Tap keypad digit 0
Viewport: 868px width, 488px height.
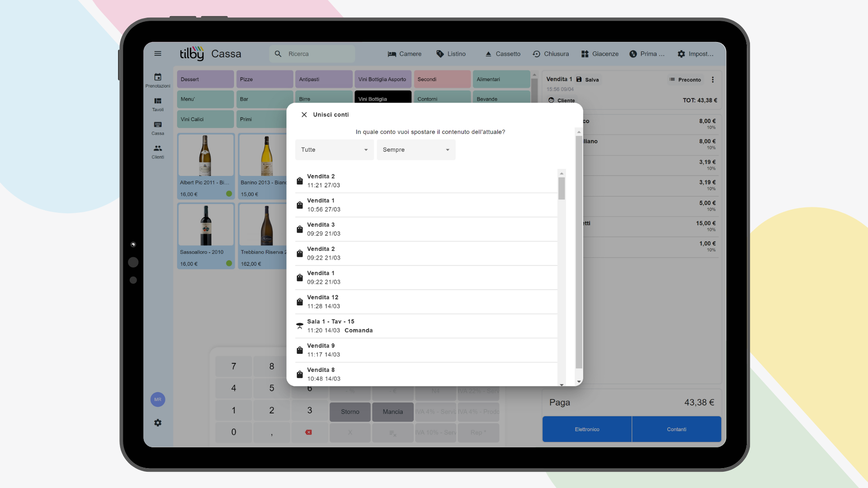pos(234,432)
